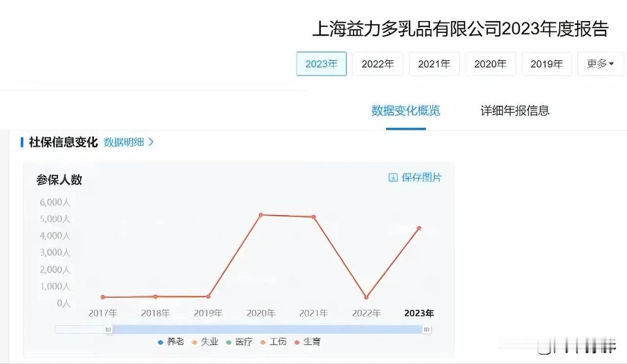This screenshot has height=364, width=627.
Task: Click the 2021年 x-axis label
Action: [x=314, y=313]
